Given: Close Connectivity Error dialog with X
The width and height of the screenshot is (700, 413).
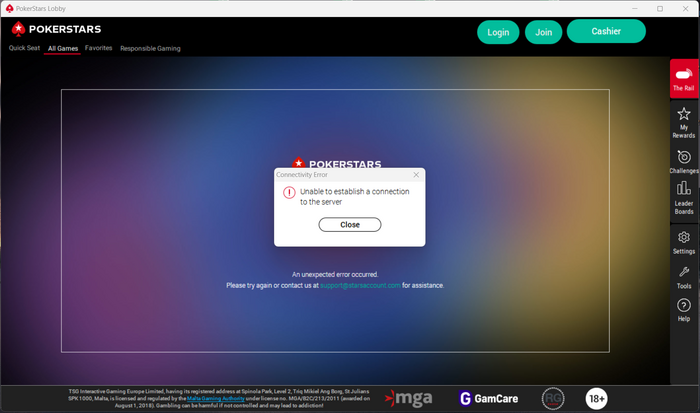Looking at the screenshot, I should 416,175.
